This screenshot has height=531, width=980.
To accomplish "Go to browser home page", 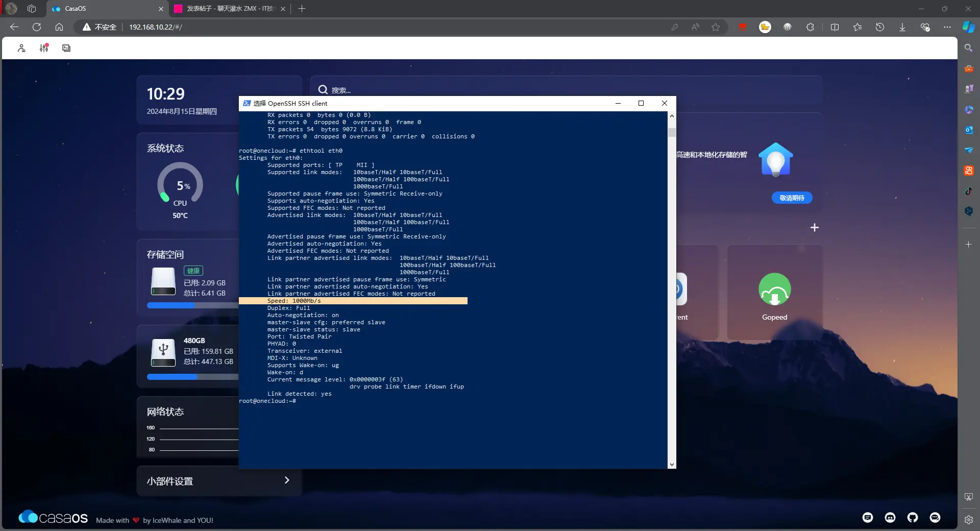I will click(x=59, y=27).
